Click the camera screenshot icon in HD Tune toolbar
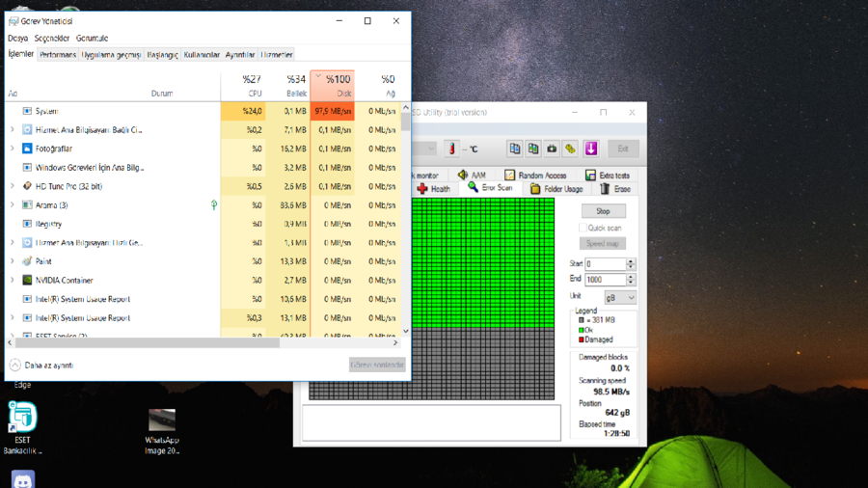This screenshot has height=488, width=868. [552, 149]
